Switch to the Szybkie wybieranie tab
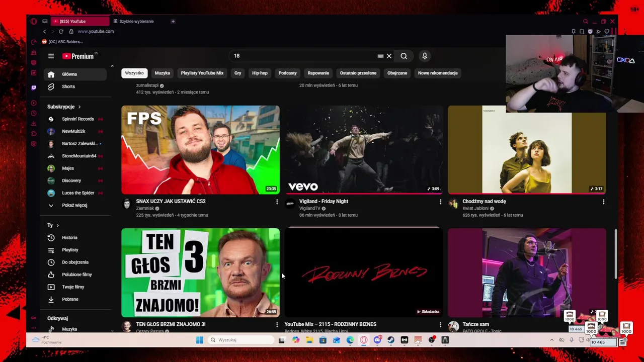This screenshot has width=644, height=362. click(136, 21)
